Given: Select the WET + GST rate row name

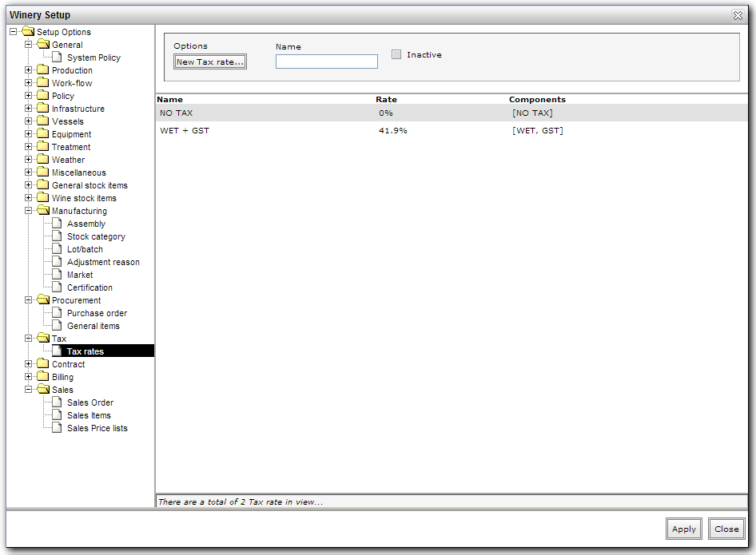Looking at the screenshot, I should coord(185,130).
